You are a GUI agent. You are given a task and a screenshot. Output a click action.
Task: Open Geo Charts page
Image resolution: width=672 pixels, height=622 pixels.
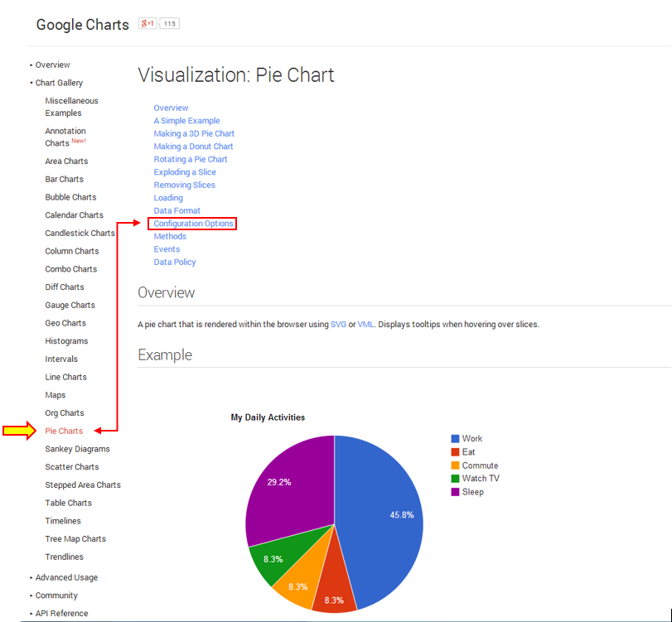click(65, 323)
